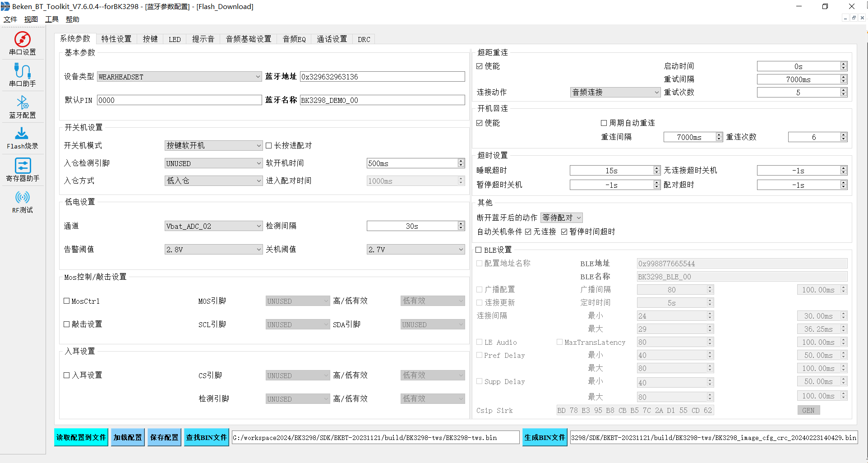Open the 串口助手 serial assistant tool

point(22,75)
